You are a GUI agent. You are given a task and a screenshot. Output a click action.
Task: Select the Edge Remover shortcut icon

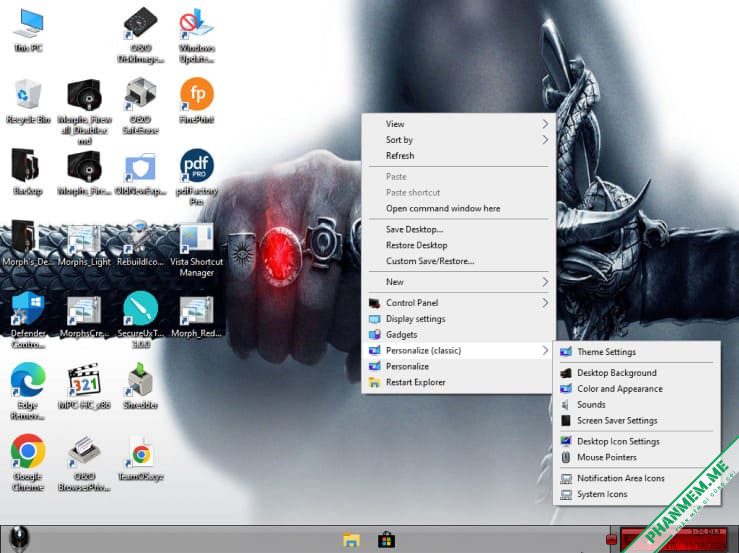coord(28,380)
